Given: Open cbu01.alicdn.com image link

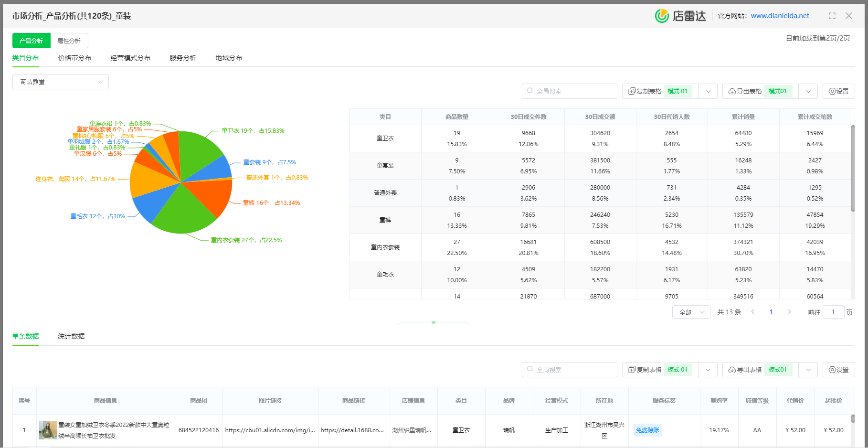Looking at the screenshot, I should [x=270, y=430].
